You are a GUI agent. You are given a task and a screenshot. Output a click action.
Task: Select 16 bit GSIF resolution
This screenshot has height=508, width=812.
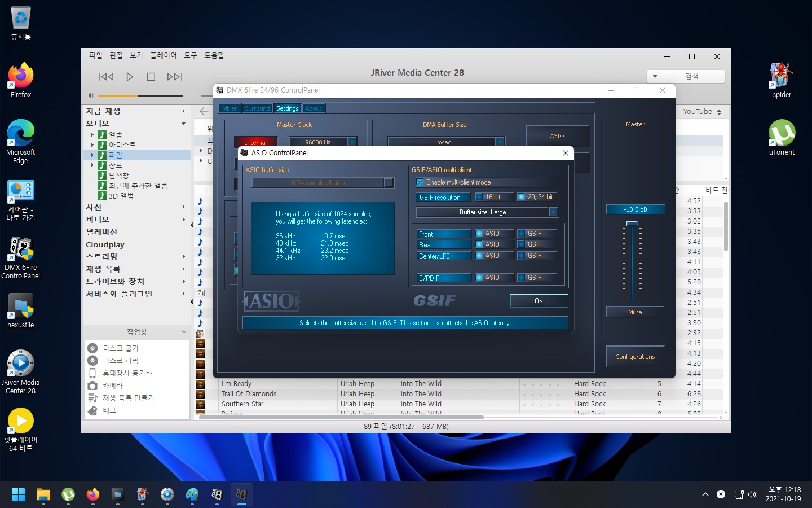[479, 197]
